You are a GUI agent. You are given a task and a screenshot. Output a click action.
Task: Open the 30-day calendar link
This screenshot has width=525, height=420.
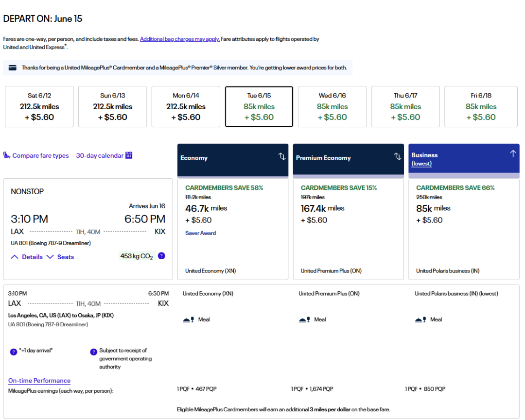100,155
